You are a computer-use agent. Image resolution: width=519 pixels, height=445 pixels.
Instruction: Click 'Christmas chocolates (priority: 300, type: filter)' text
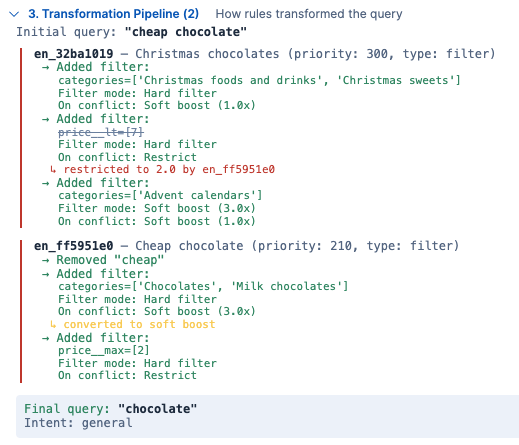(315, 54)
